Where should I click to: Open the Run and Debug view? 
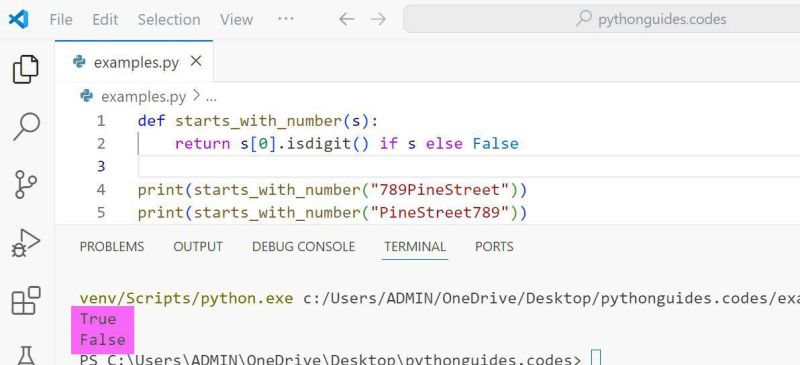[26, 244]
